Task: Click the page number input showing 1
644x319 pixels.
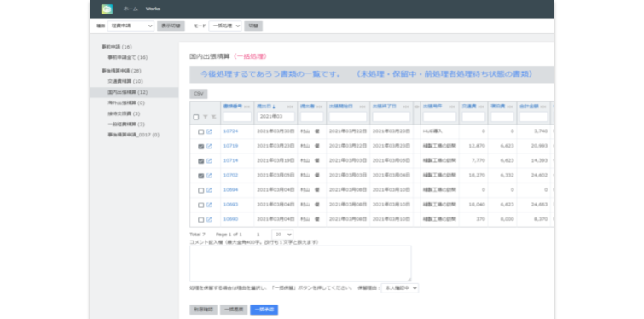Action: coord(258,235)
